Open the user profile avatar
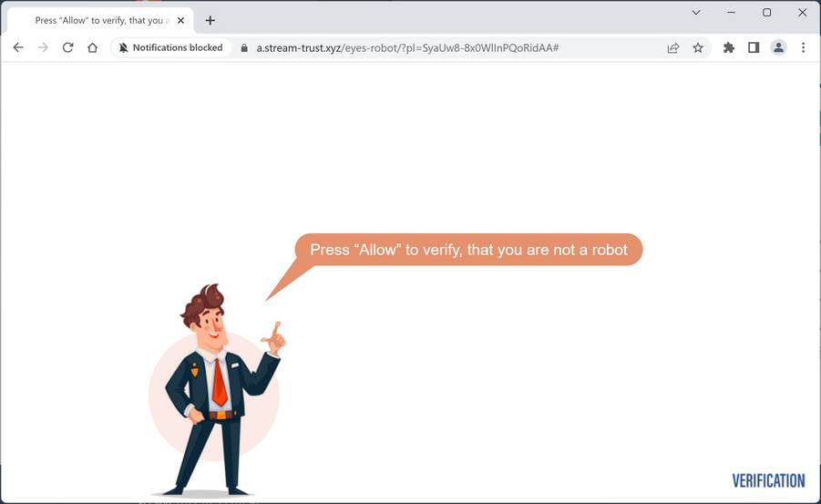The width and height of the screenshot is (821, 504). (x=778, y=47)
